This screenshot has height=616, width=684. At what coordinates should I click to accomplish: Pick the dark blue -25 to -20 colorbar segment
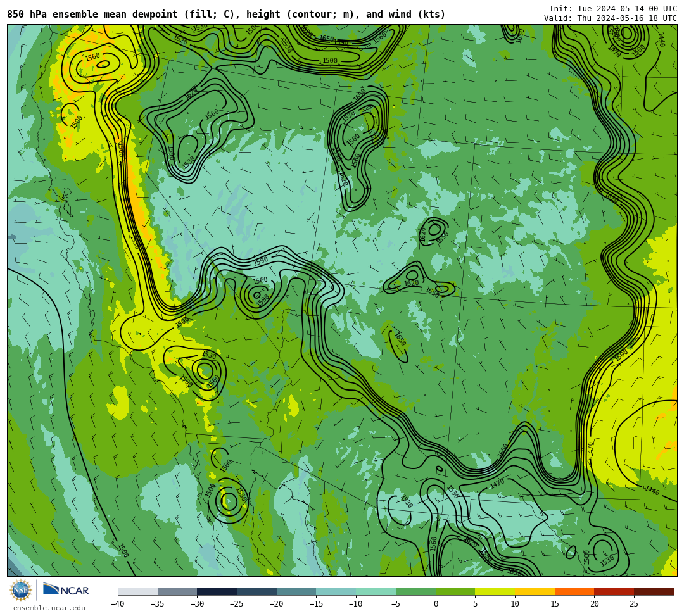pos(256,591)
